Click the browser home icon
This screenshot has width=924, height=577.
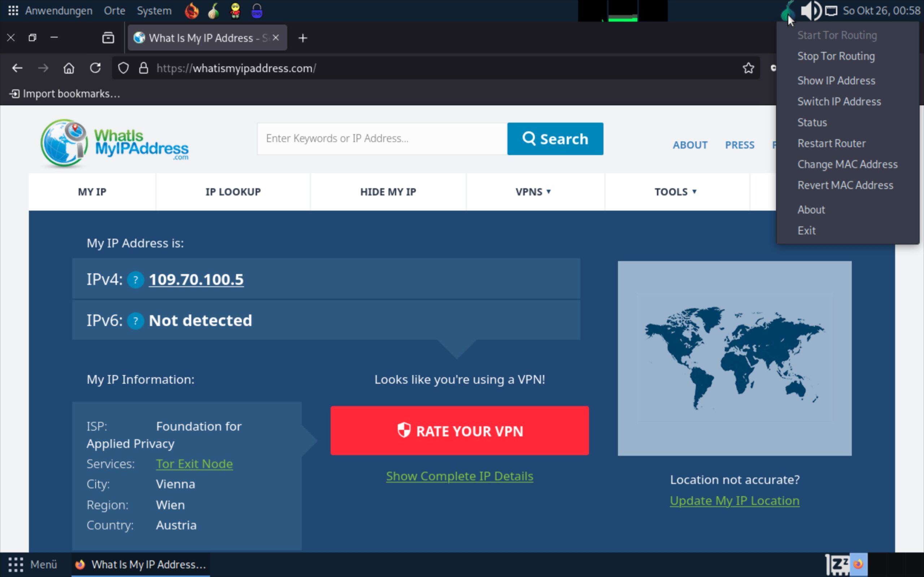pyautogui.click(x=69, y=68)
